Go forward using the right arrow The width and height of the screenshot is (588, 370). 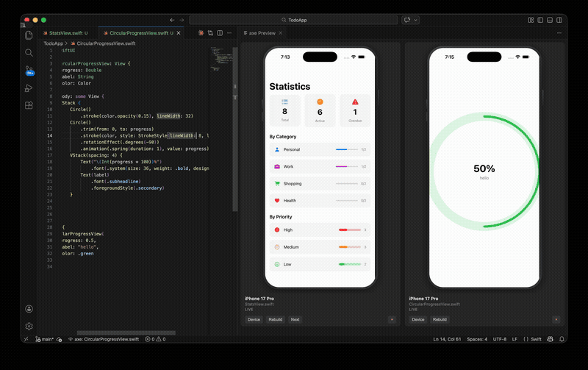click(182, 20)
